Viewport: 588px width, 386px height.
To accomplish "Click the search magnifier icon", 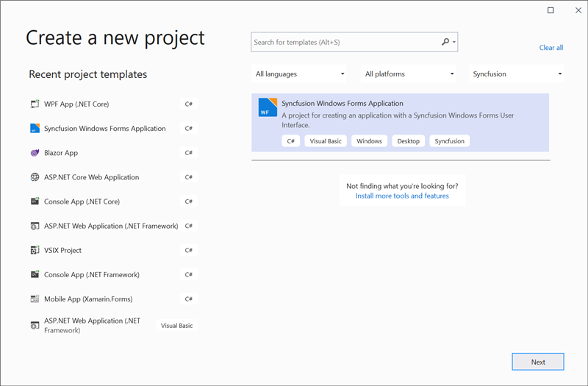I will point(445,42).
